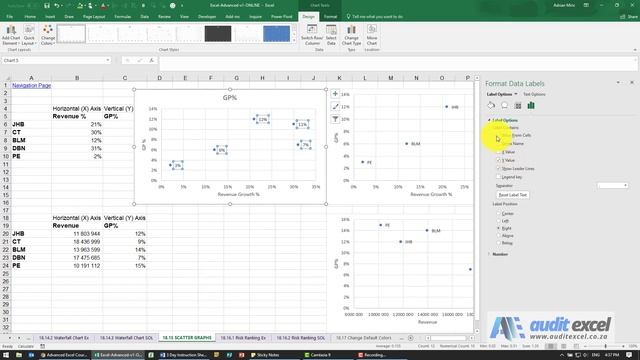Click the zoom slider in status bar
The height and width of the screenshot is (360, 640).
tap(606, 346)
